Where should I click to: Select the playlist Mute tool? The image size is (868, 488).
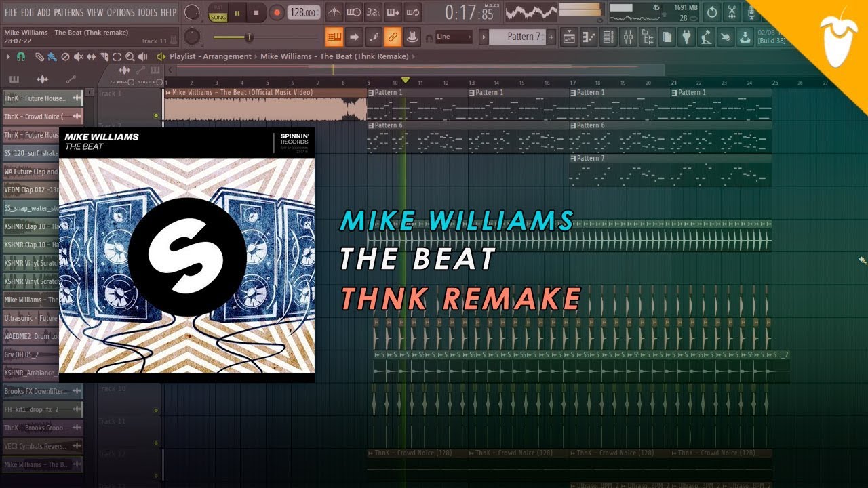[x=79, y=57]
